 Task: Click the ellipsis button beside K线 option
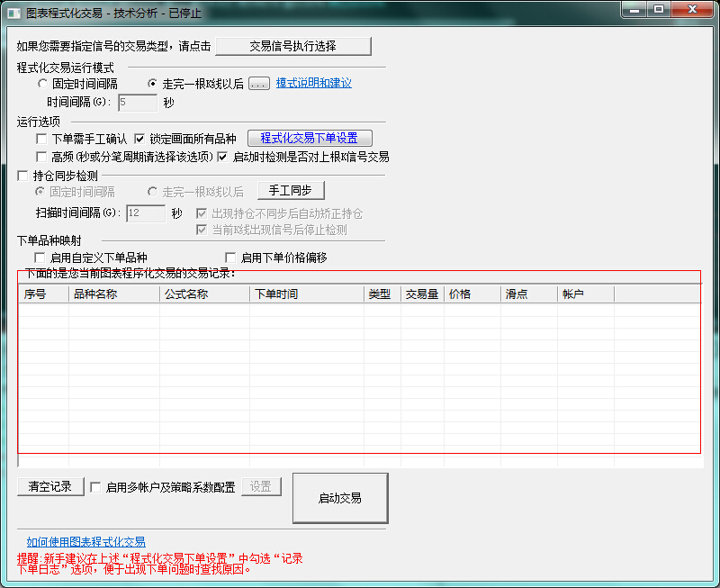point(259,84)
